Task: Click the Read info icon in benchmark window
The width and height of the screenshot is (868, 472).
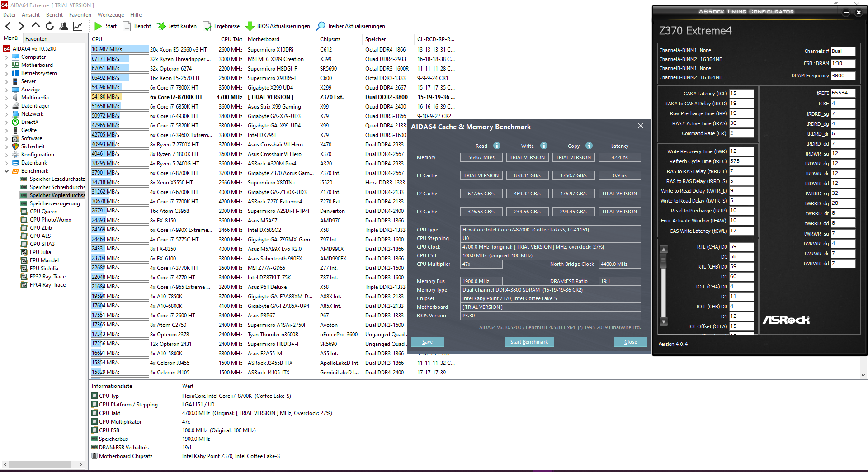Action: pyautogui.click(x=496, y=146)
